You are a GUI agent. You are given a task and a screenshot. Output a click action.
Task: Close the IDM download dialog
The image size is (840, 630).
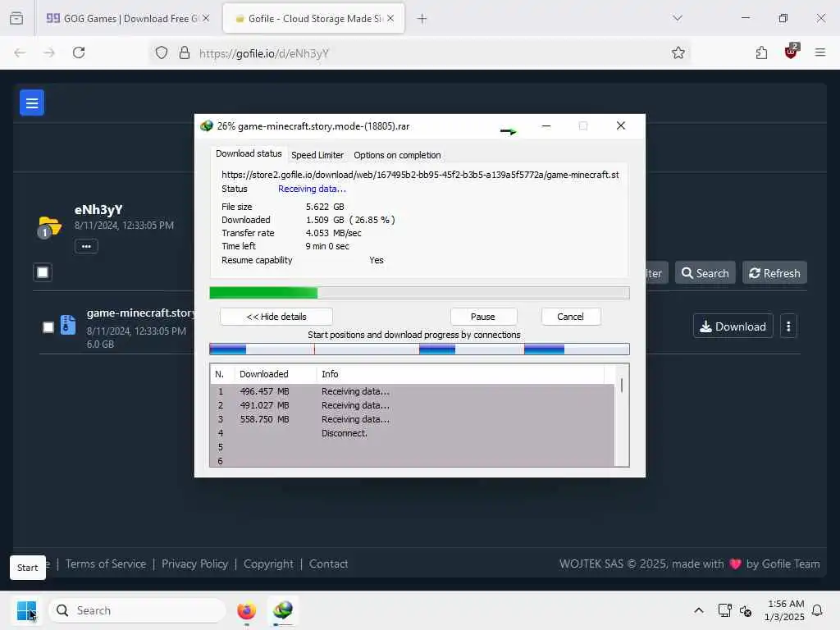pos(620,126)
